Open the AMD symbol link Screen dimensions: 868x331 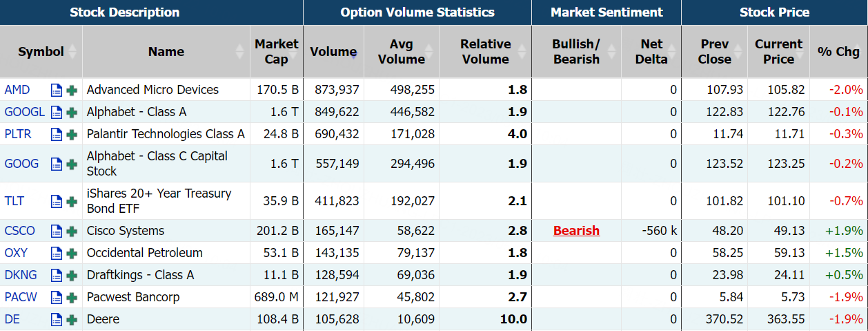point(17,90)
